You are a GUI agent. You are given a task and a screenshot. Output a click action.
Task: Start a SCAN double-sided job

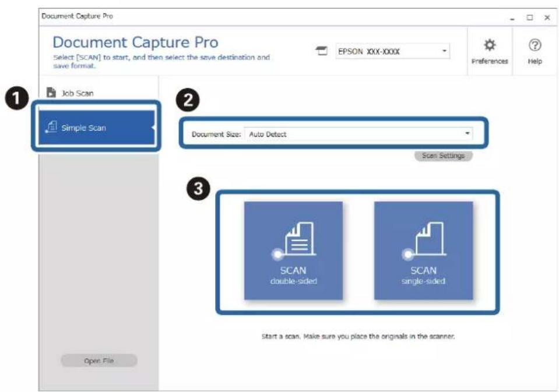(293, 250)
